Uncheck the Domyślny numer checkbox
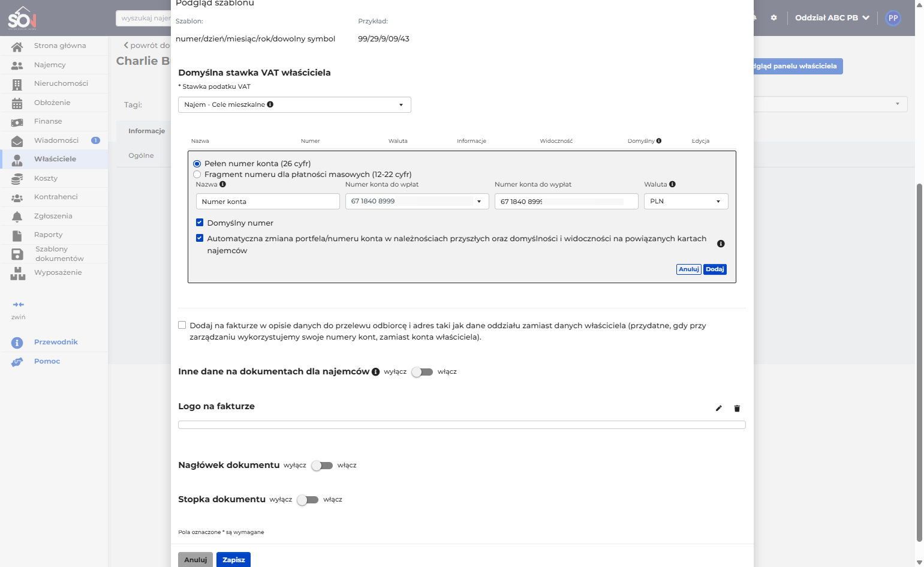The height and width of the screenshot is (567, 924). [x=200, y=223]
